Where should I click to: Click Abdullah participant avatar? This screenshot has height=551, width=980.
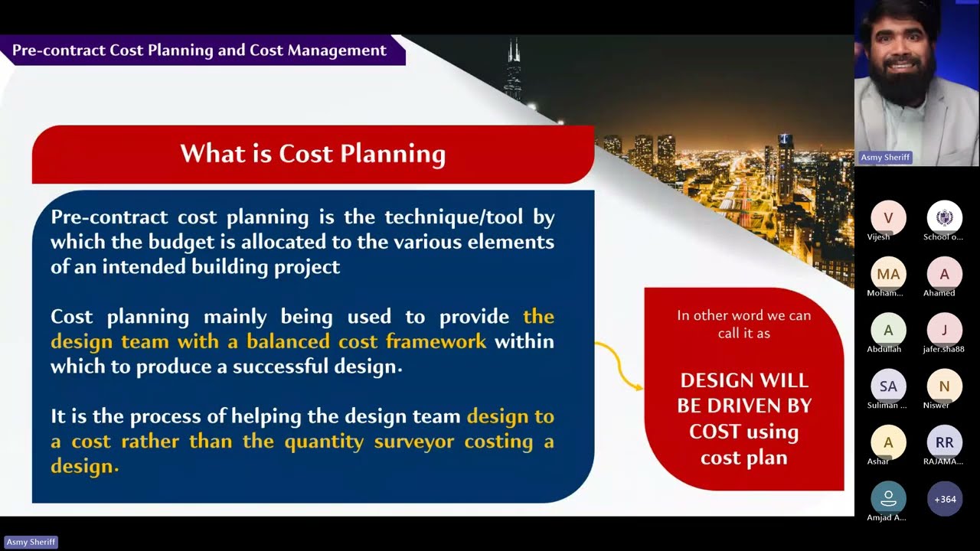tap(888, 330)
